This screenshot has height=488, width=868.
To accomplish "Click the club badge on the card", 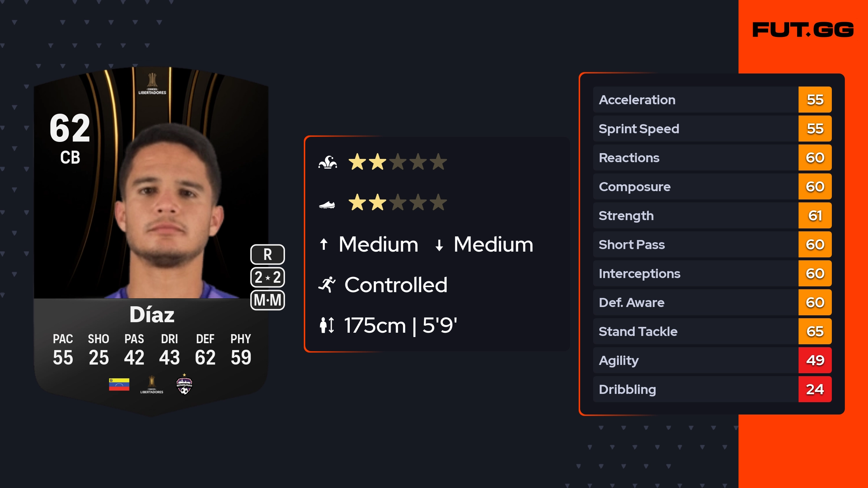I will [x=184, y=385].
